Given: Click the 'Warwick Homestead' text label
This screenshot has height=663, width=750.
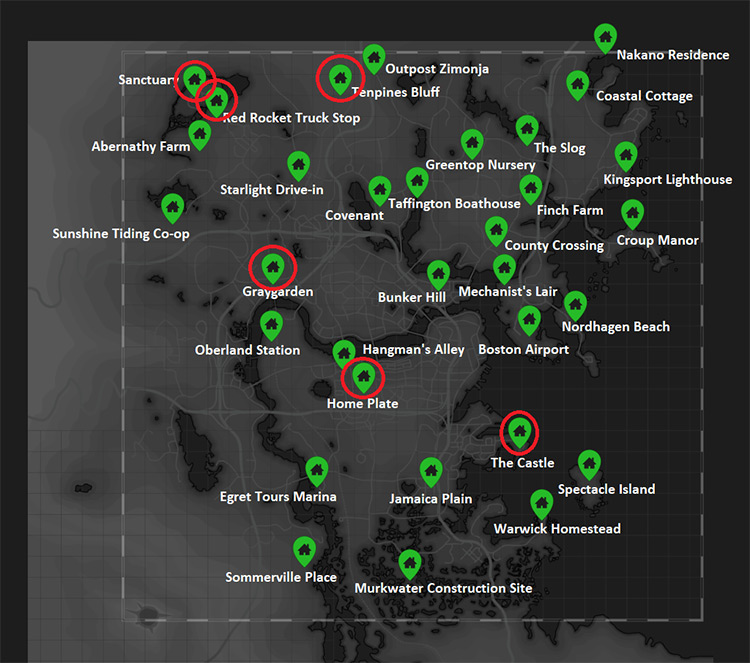Looking at the screenshot, I should (x=557, y=529).
